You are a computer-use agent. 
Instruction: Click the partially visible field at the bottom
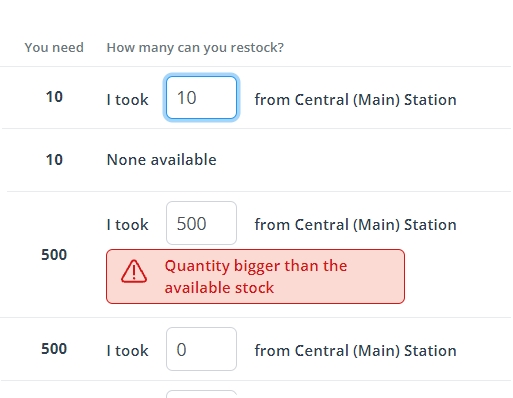201,394
